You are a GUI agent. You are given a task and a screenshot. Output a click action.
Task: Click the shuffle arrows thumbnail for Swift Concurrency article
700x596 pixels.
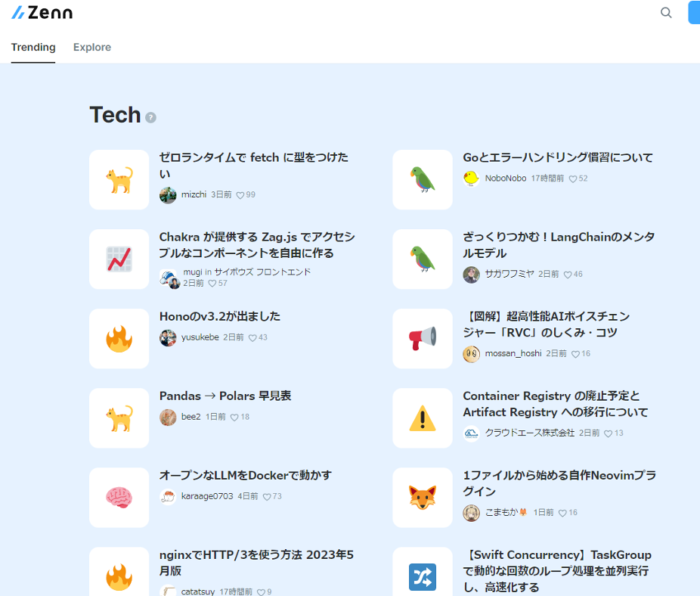(423, 572)
